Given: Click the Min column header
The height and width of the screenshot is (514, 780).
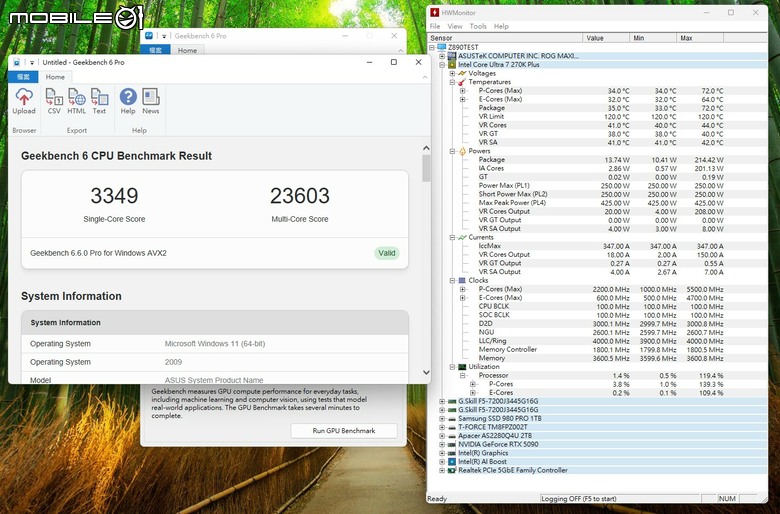Looking at the screenshot, I should [653, 38].
